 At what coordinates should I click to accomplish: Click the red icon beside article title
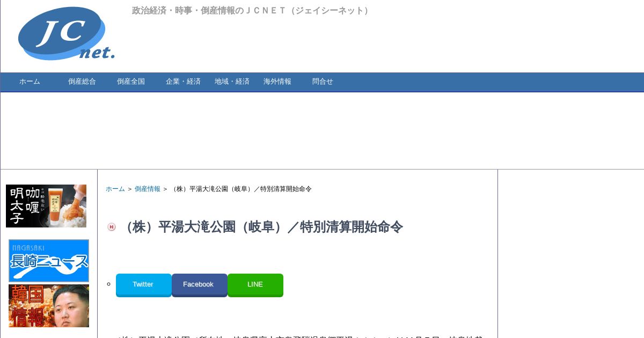[x=112, y=227]
